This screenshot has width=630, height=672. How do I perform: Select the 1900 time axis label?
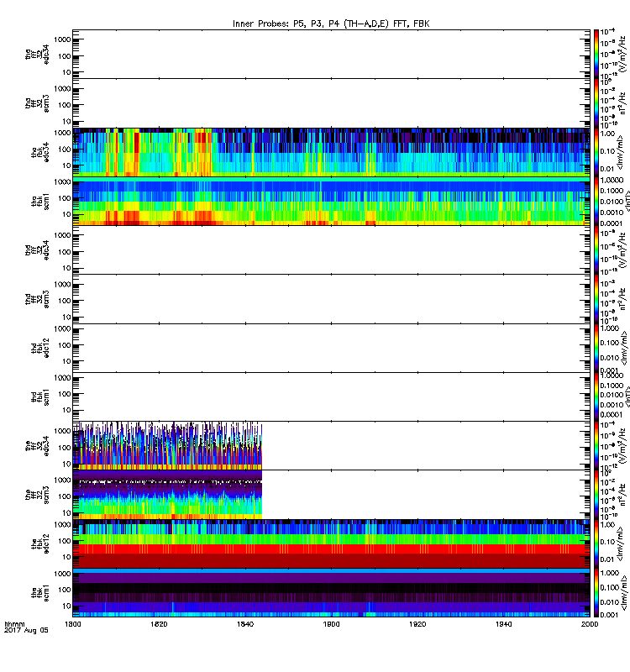(x=331, y=624)
